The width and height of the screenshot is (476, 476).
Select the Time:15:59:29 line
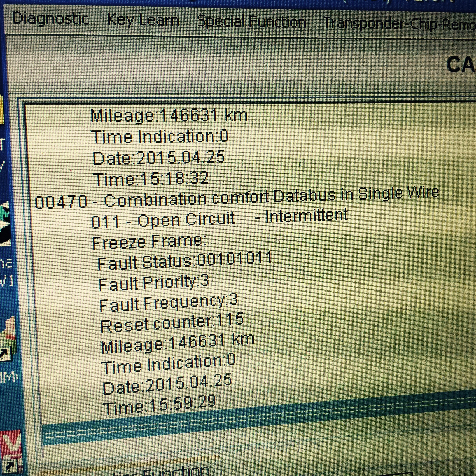click(160, 405)
